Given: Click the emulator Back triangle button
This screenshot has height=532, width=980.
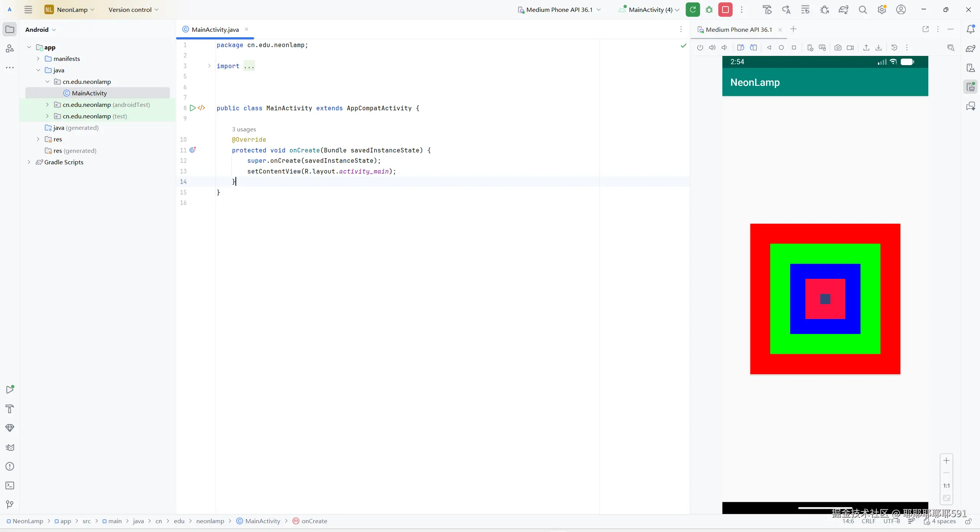Looking at the screenshot, I should pyautogui.click(x=769, y=47).
